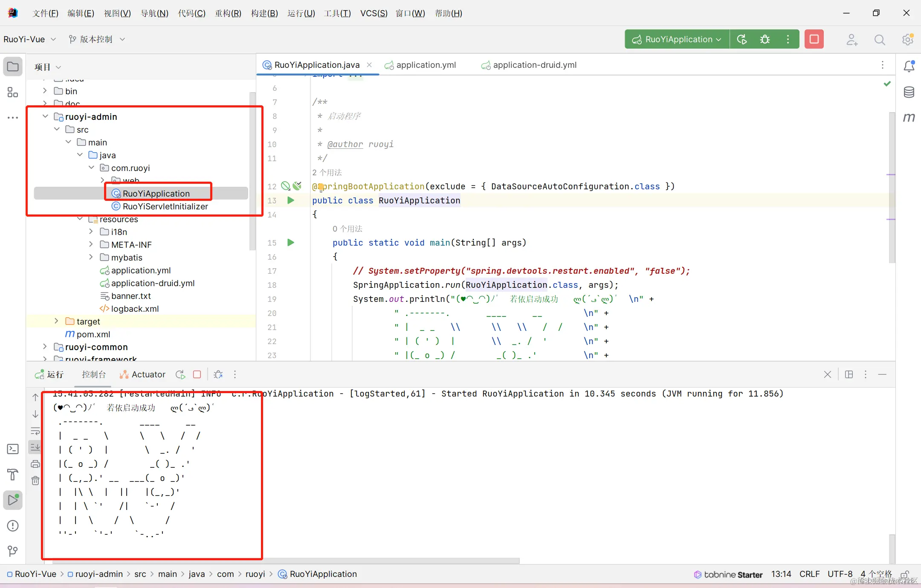Expand the target folder

point(56,321)
